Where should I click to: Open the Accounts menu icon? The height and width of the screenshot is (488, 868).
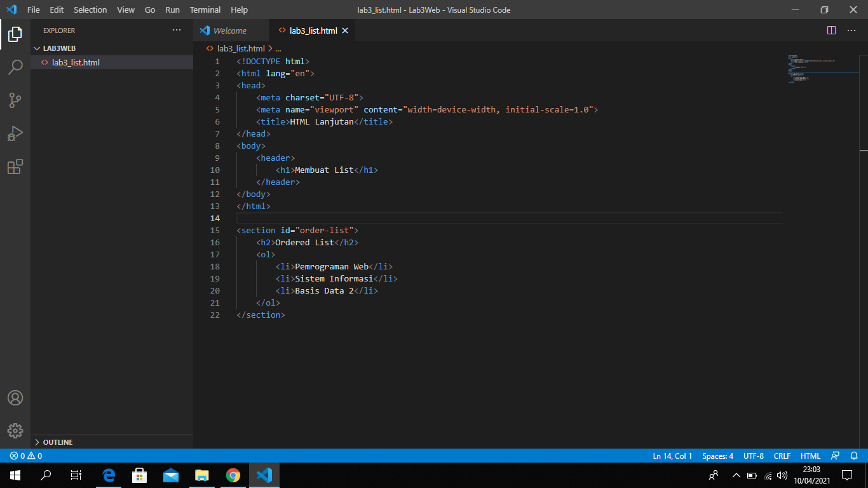15,398
